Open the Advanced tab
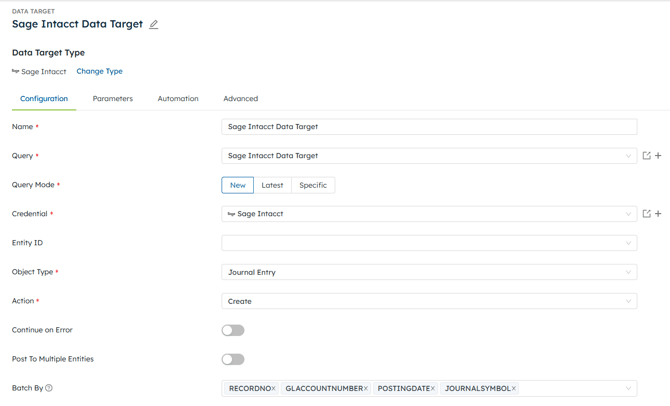The image size is (670, 406). [241, 99]
